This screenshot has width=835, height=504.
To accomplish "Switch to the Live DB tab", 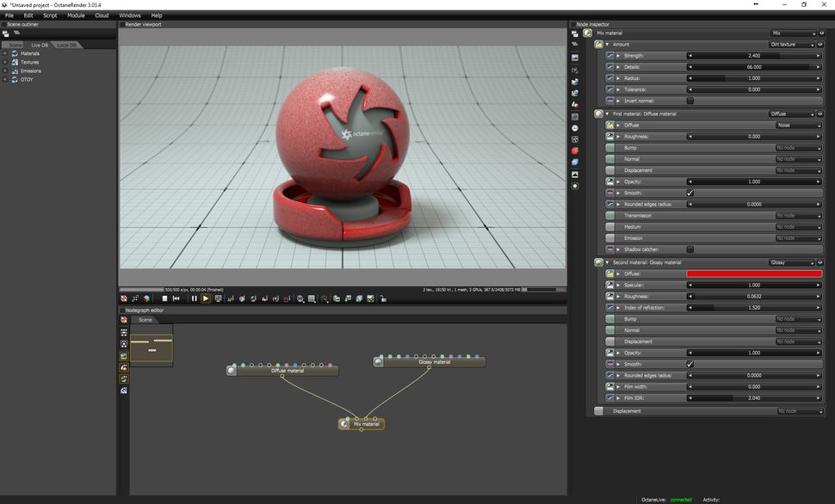I will coord(38,45).
